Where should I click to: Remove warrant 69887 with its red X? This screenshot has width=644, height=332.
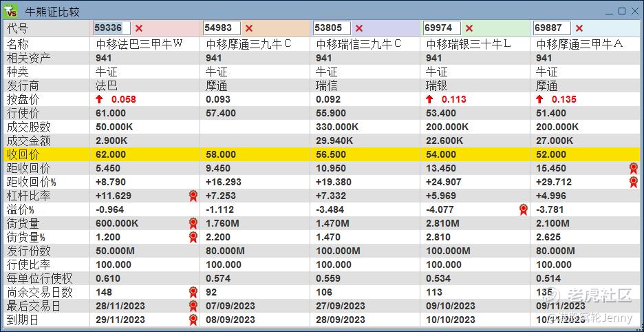pyautogui.click(x=579, y=28)
